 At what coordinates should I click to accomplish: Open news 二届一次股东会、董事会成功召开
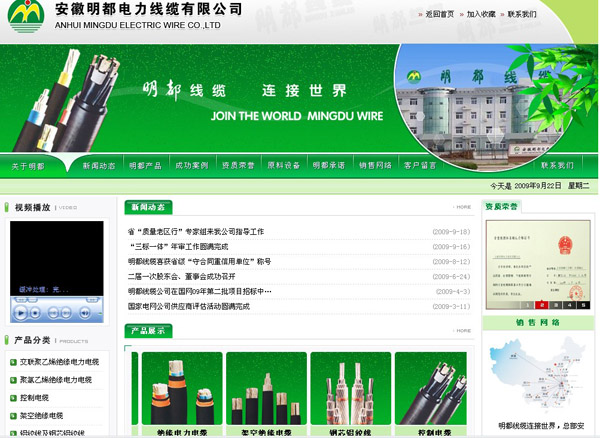(x=181, y=277)
